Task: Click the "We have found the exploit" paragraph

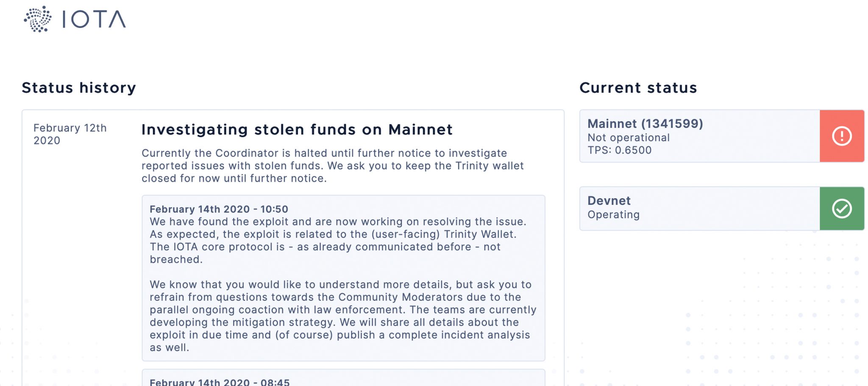Action: 338,240
